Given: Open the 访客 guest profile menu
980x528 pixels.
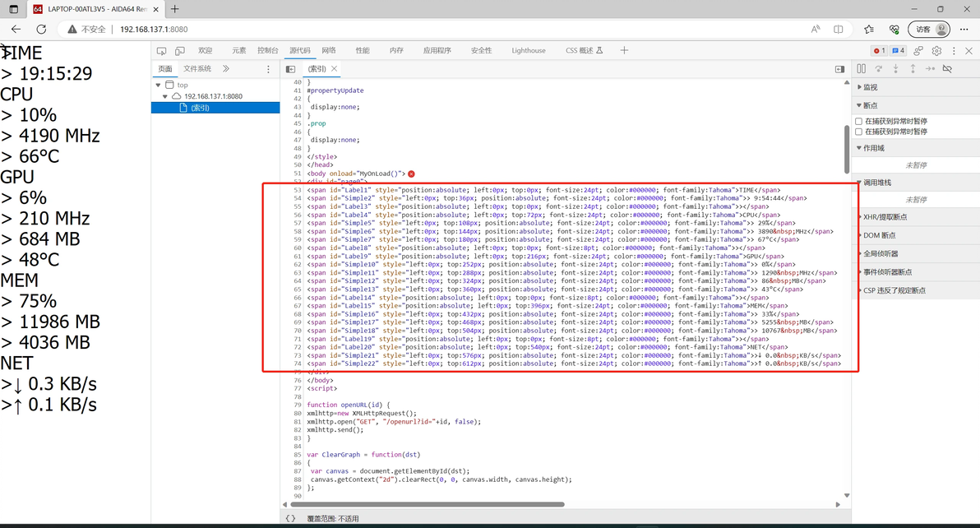Looking at the screenshot, I should [x=930, y=29].
